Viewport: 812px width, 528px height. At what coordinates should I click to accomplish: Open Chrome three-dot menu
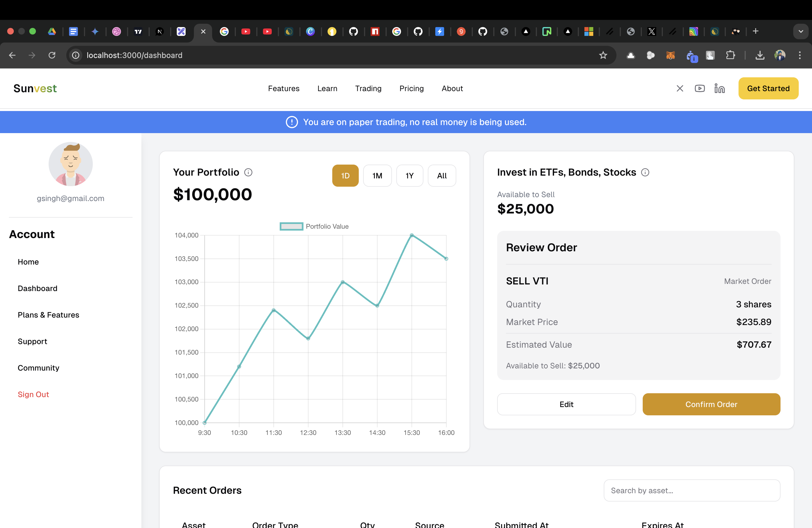pyautogui.click(x=800, y=55)
